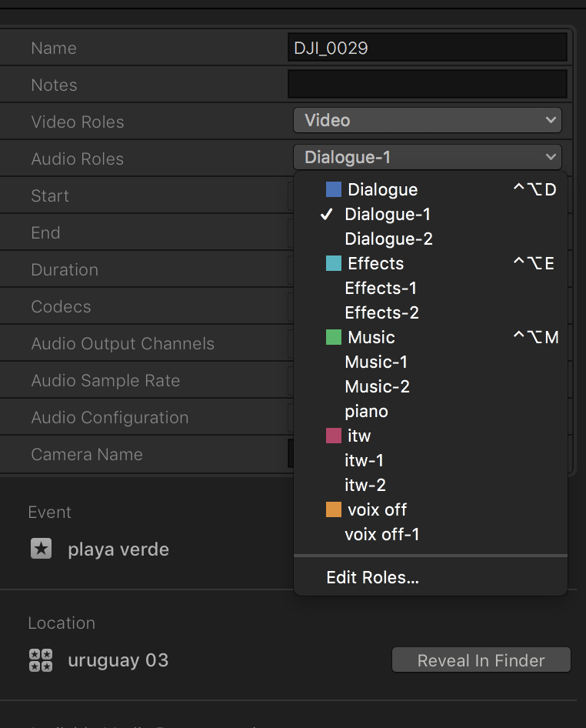Click the library grid icon beside uruguay 03

41,660
